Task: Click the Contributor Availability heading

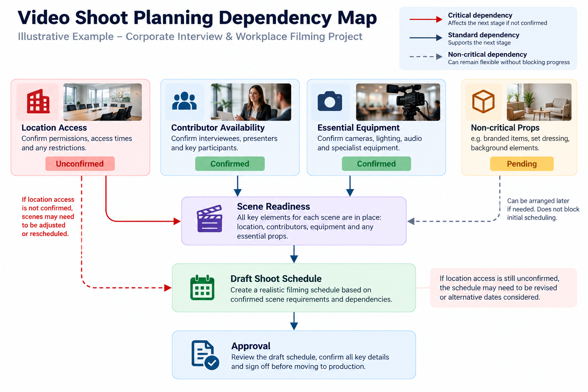Action: 218,128
